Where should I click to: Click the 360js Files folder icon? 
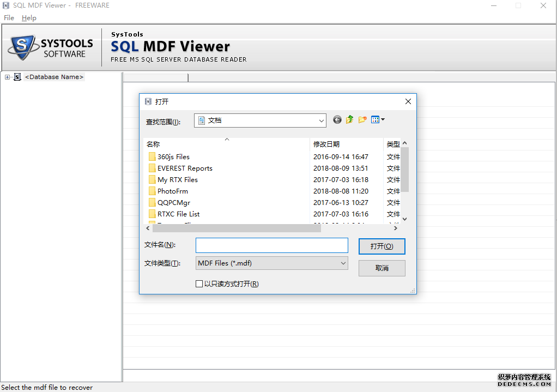pyautogui.click(x=152, y=156)
